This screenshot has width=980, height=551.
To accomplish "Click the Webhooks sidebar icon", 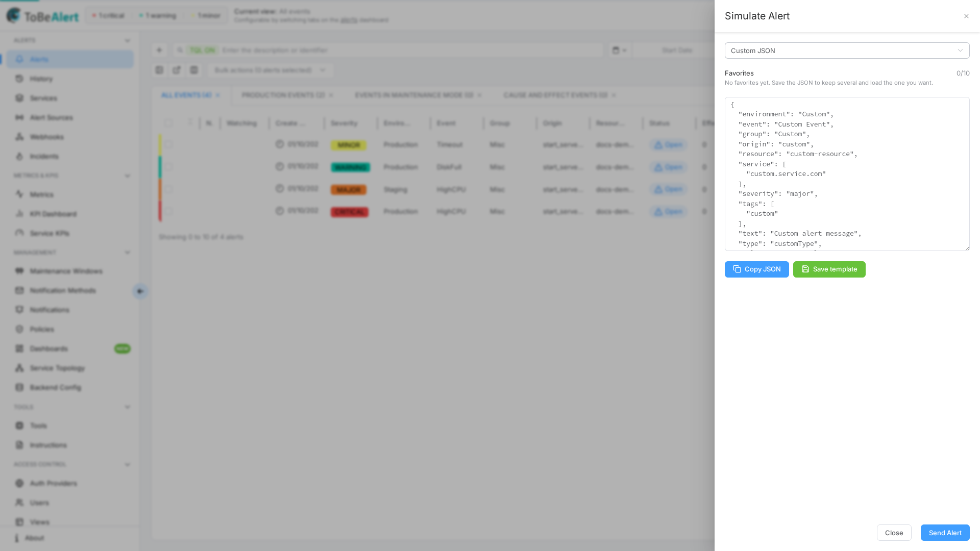I will point(19,137).
